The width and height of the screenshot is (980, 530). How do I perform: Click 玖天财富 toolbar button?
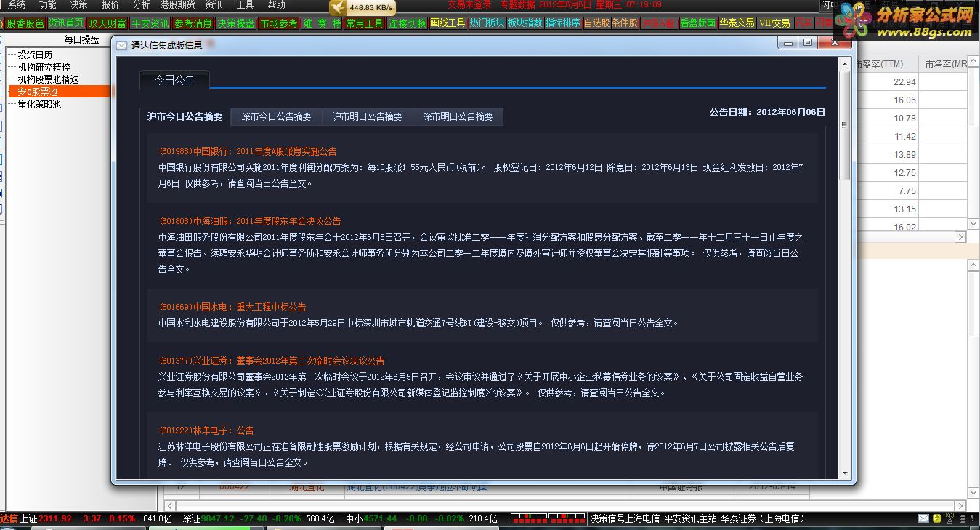click(108, 23)
